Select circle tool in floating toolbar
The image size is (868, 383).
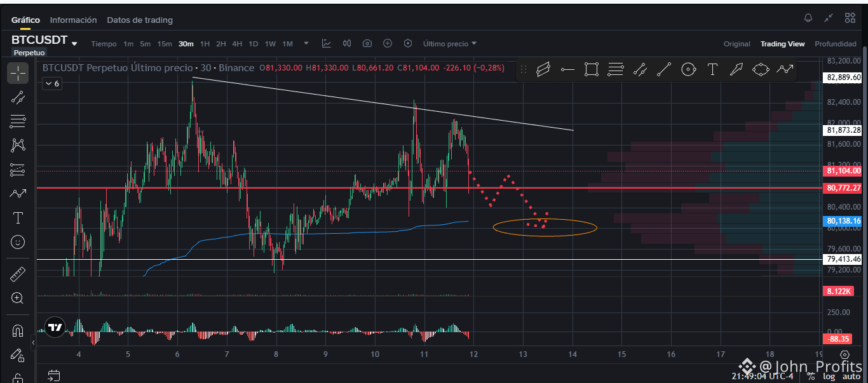click(x=688, y=70)
